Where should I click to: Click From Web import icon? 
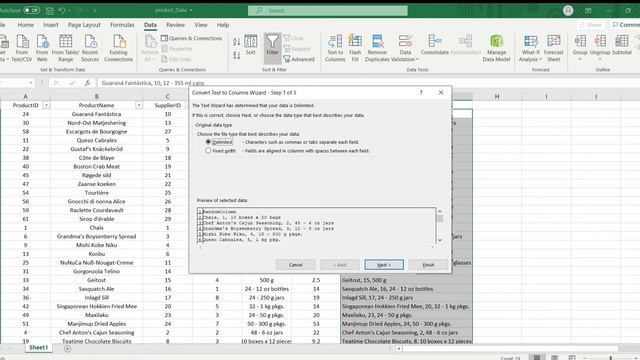point(42,48)
